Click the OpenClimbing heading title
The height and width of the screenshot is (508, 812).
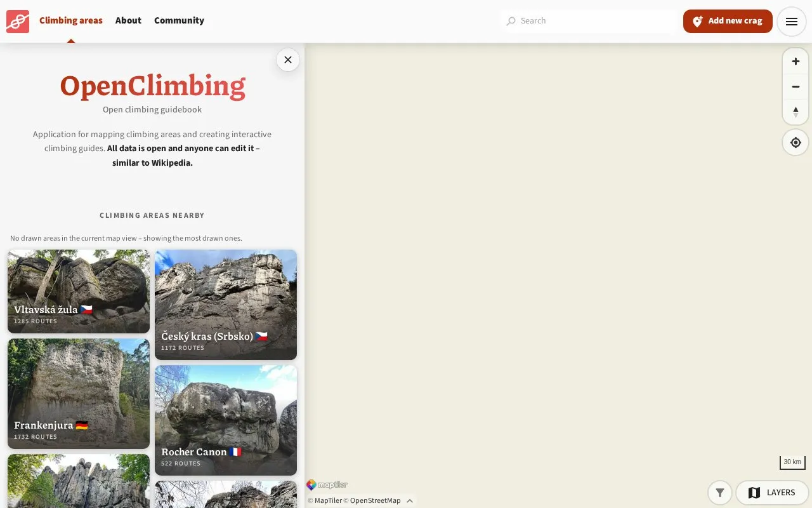point(152,86)
